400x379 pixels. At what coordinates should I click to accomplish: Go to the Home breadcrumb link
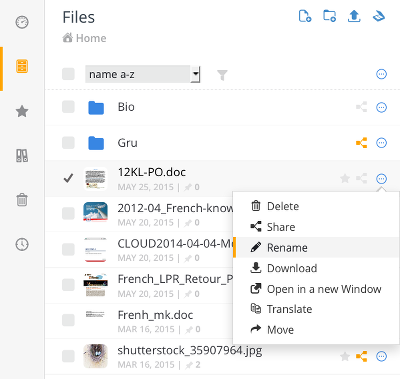tap(91, 38)
